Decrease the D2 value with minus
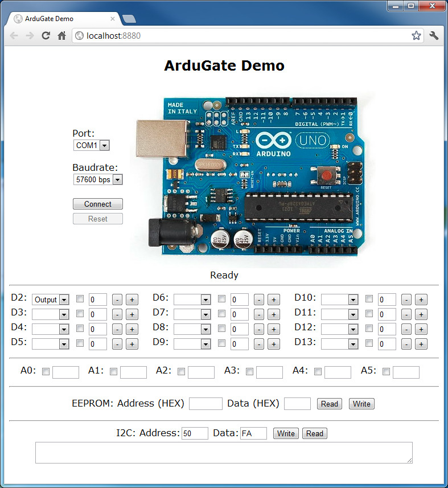448x488 pixels. (117, 300)
